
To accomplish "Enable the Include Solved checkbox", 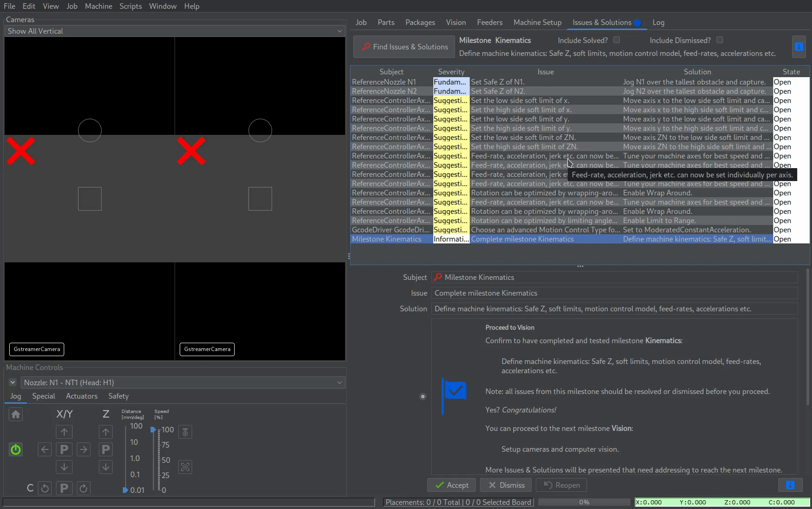I will tap(617, 40).
